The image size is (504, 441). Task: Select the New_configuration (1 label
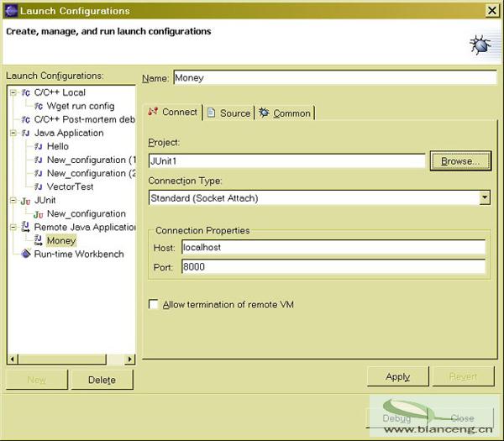tap(92, 160)
